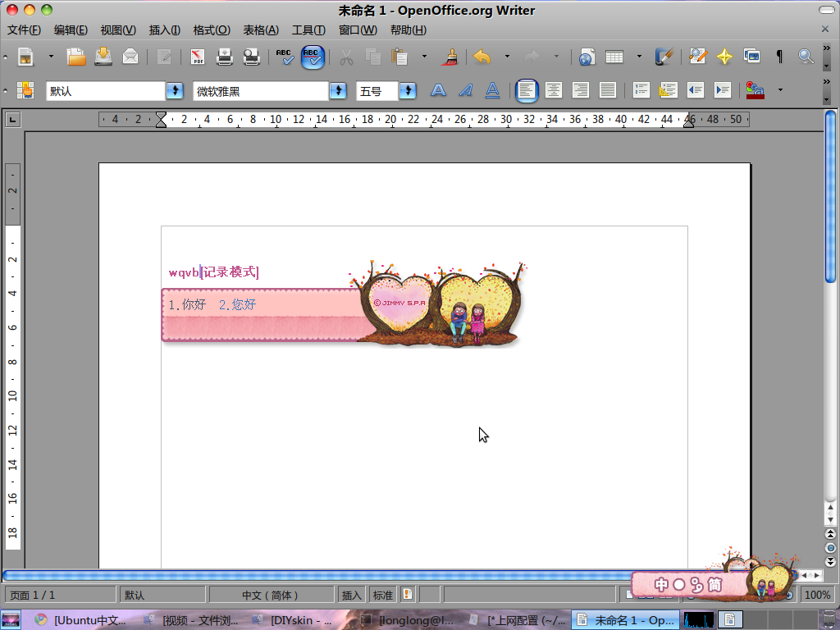Expand the Undo history dropdown arrow
This screenshot has height=630, width=840.
pyautogui.click(x=507, y=57)
